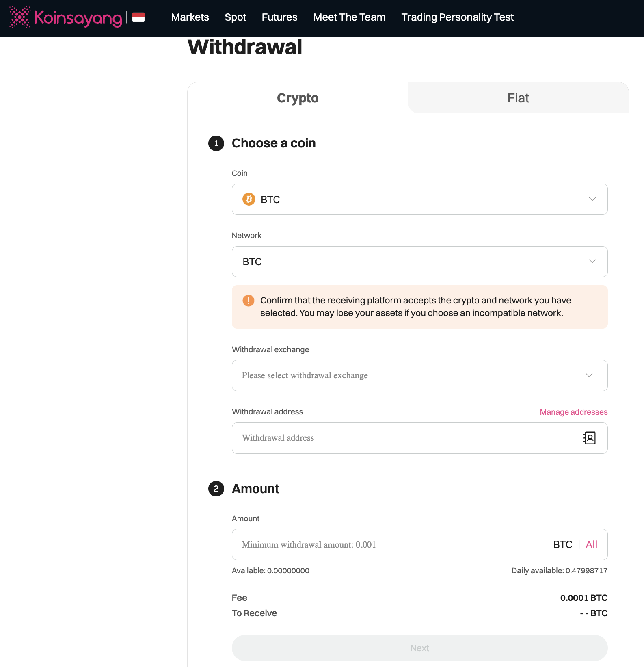Expand the Network dropdown chevron
This screenshot has height=667, width=644.
(592, 261)
